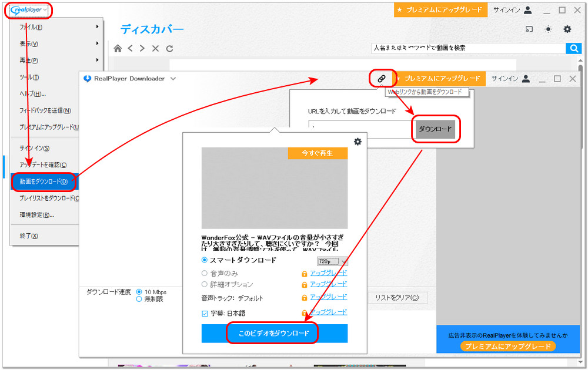588x370 pixels.
Task: Select 動画をダウンロード(D) menu entry
Action: click(x=45, y=181)
